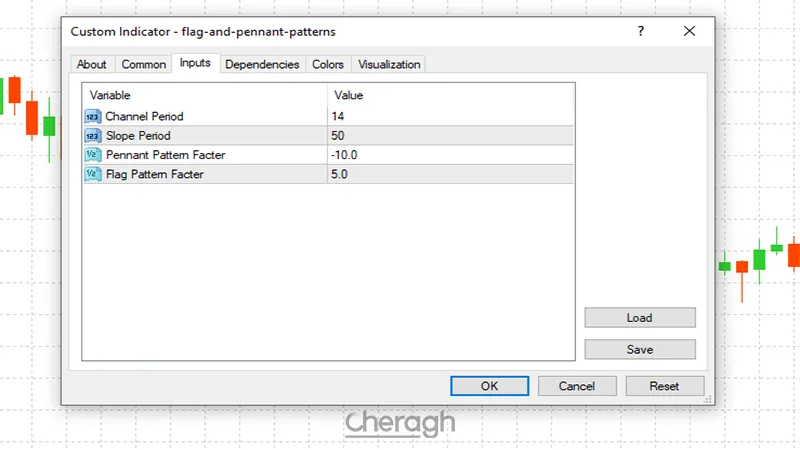Open the Colors tab
Viewport: 800px width, 450px height.
[x=328, y=64]
